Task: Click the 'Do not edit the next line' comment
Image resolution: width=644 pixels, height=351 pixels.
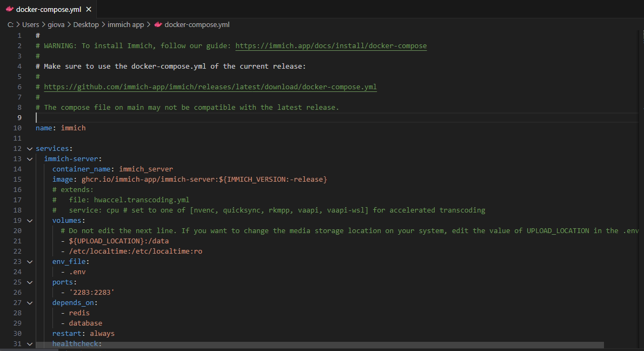Action: pyautogui.click(x=349, y=230)
